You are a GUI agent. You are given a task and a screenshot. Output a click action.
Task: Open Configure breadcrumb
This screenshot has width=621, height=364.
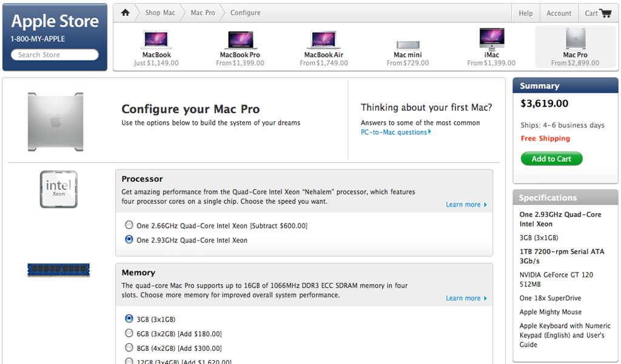pos(246,13)
